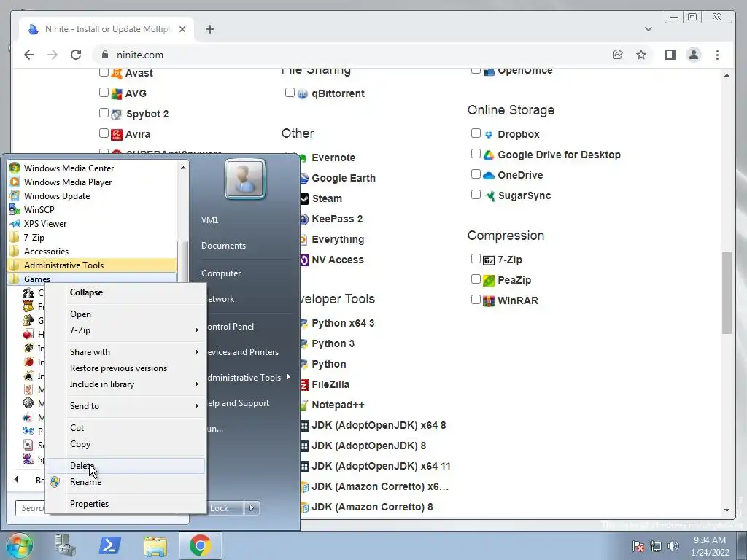Viewport: 747px width, 560px height.
Task: Select the WinRAR checkbox
Action: point(476,300)
